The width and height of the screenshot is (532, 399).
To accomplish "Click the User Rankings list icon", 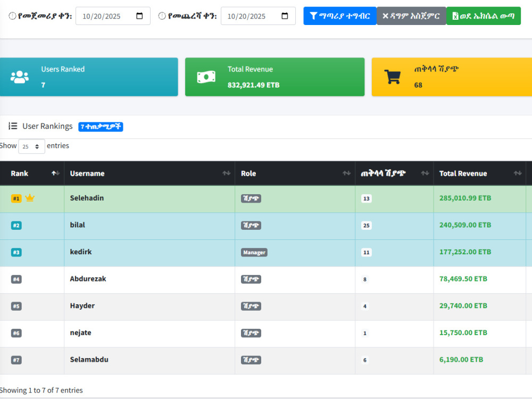I will 13,126.
